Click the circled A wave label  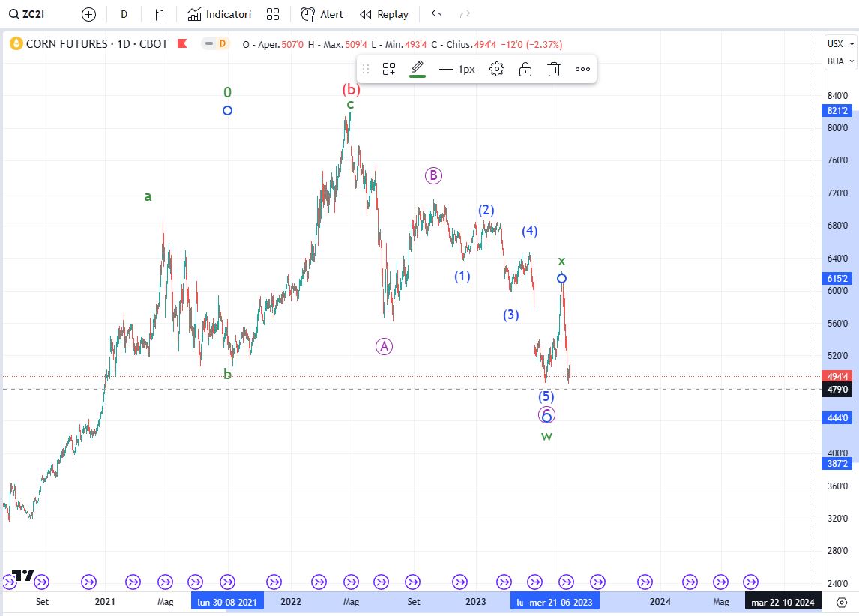(384, 346)
